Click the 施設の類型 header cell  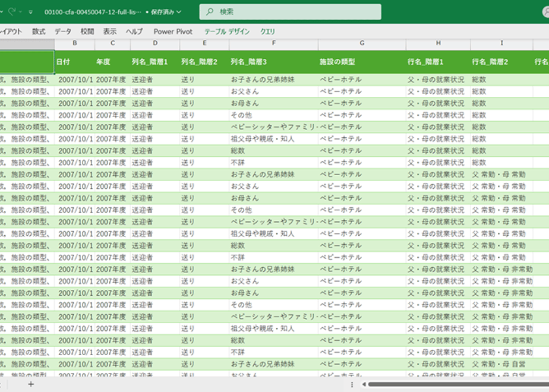coord(362,62)
